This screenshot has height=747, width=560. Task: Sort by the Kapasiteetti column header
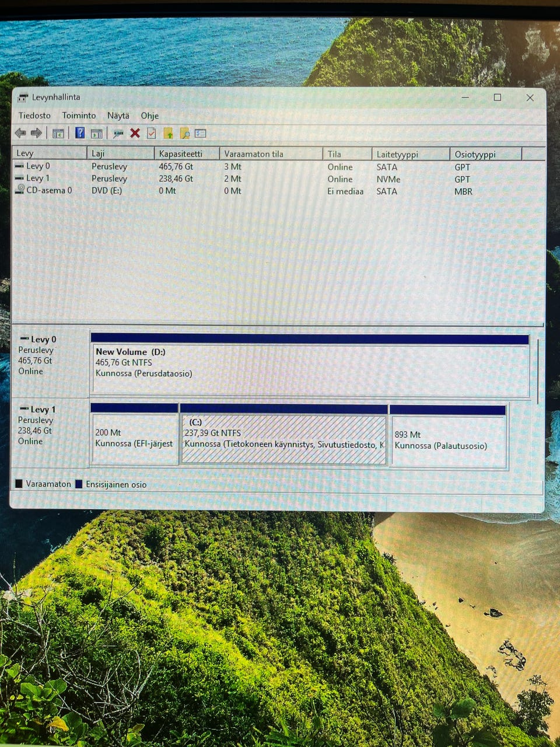187,153
